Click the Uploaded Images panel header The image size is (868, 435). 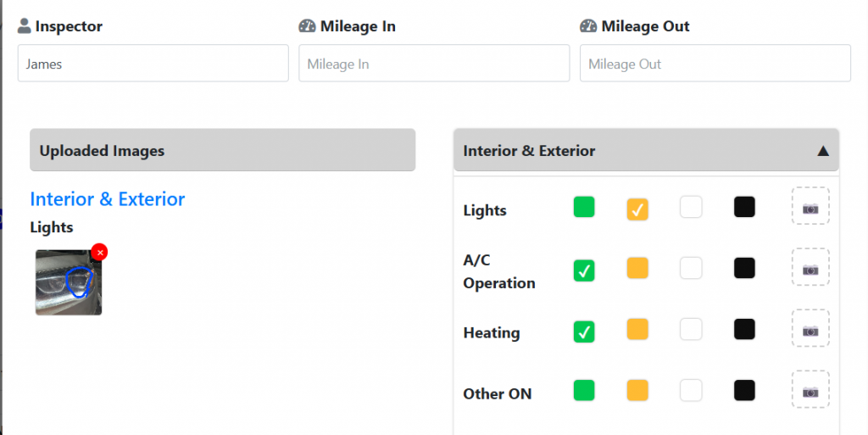(222, 151)
